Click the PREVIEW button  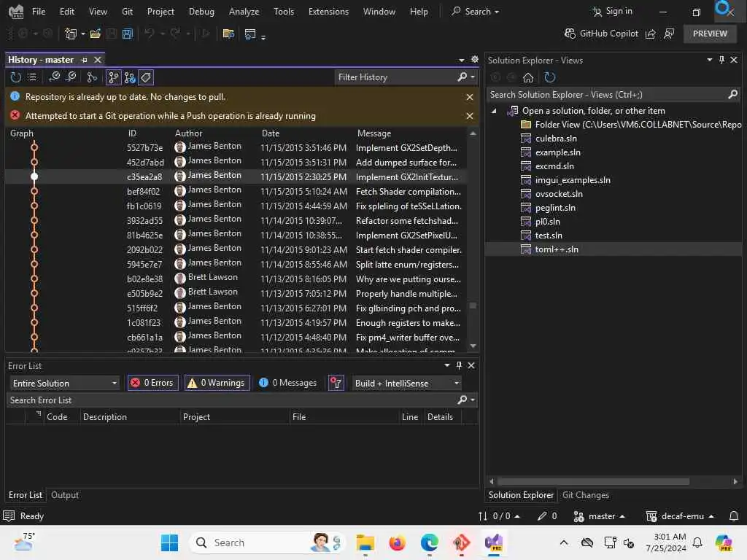(710, 34)
